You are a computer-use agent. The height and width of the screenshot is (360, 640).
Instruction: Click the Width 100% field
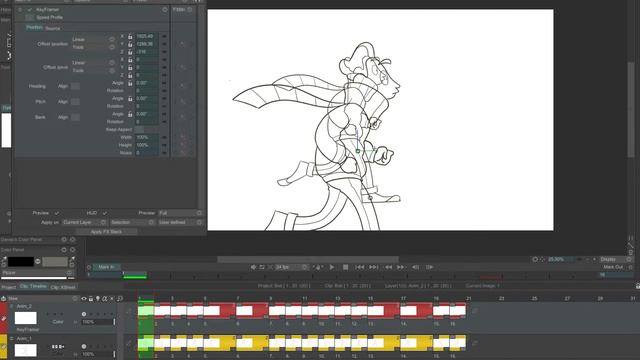147,137
